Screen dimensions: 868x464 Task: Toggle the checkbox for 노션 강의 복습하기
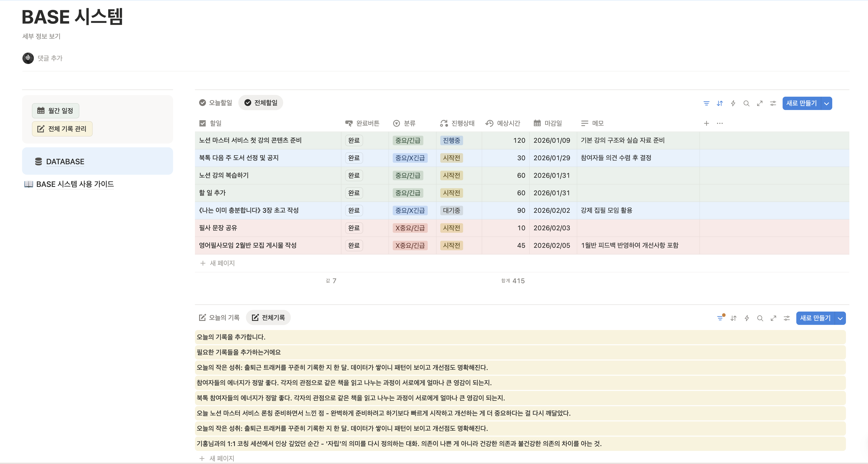354,175
